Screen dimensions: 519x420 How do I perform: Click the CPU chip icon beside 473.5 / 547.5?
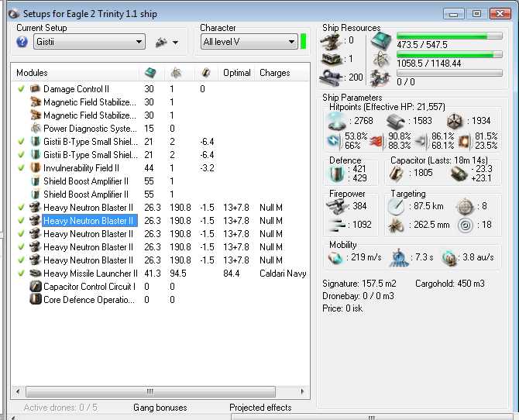tap(381, 41)
